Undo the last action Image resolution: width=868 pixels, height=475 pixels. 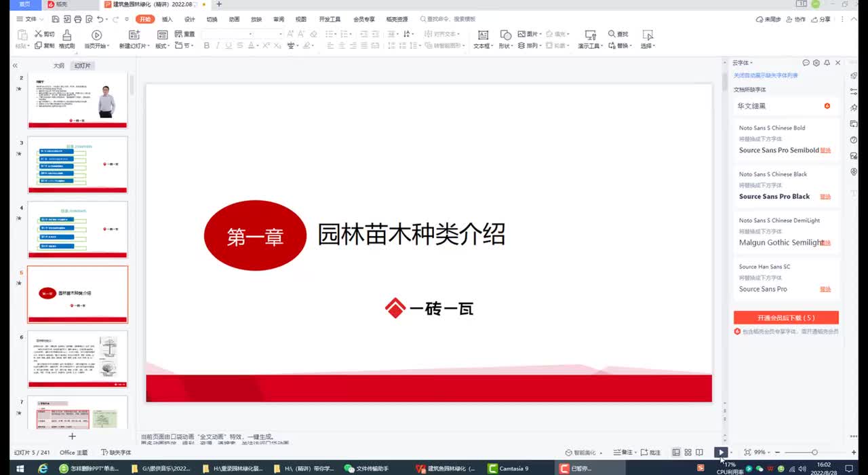coord(100,19)
